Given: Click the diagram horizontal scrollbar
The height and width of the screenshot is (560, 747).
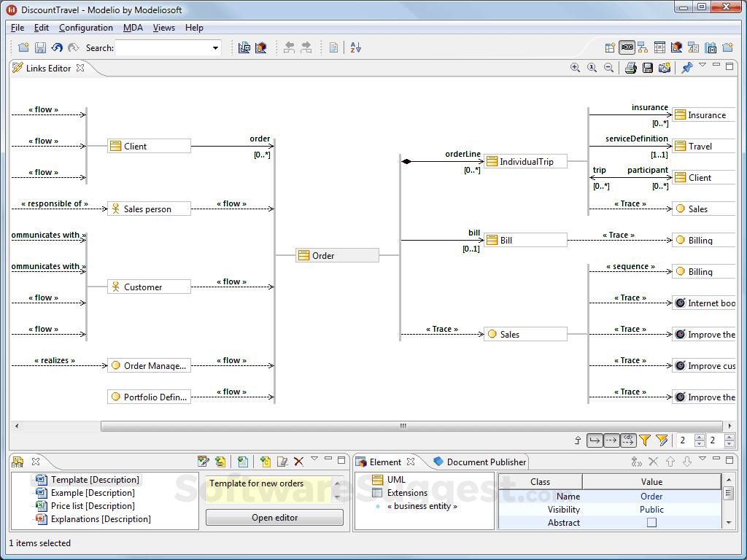Looking at the screenshot, I should (401, 426).
